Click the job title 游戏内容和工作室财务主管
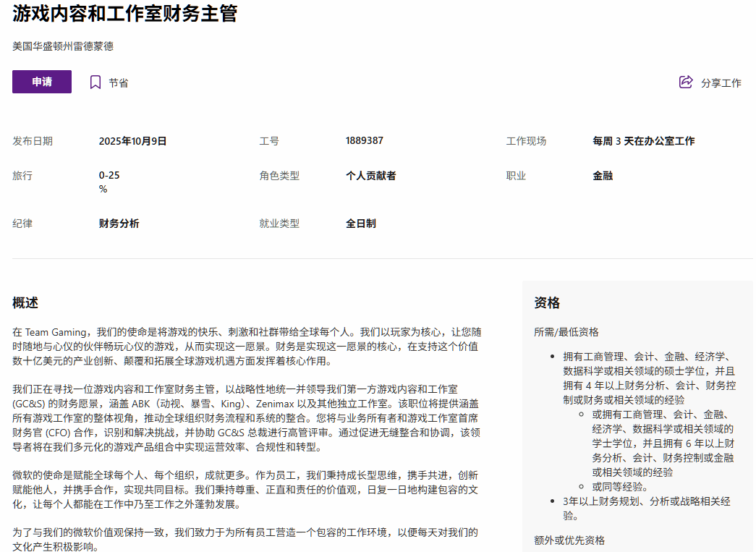This screenshot has height=552, width=756. click(125, 13)
